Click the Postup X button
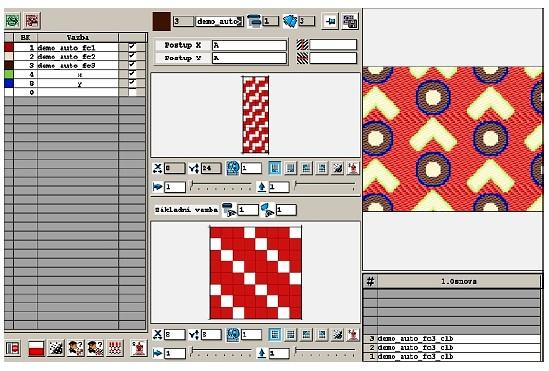 (x=183, y=46)
